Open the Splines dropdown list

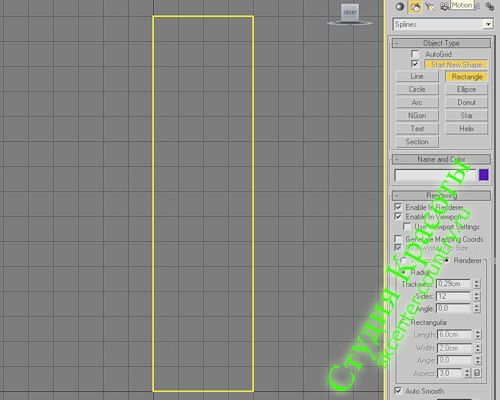point(443,24)
